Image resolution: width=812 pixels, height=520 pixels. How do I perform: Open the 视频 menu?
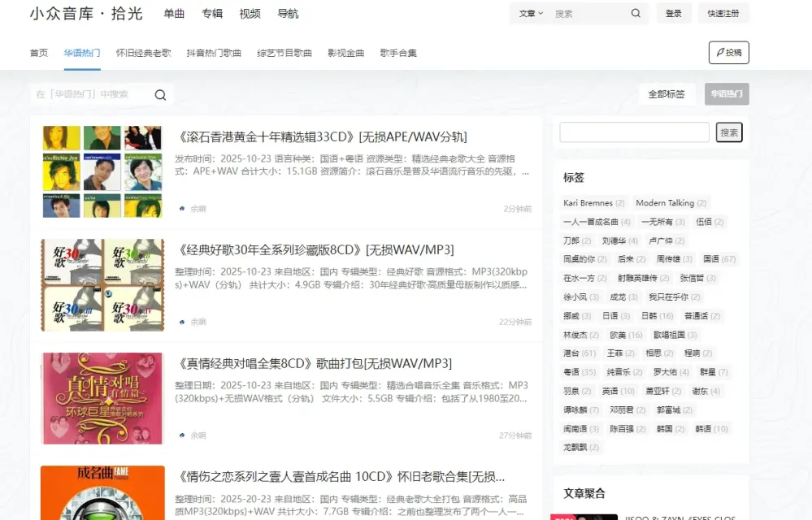[x=250, y=14]
